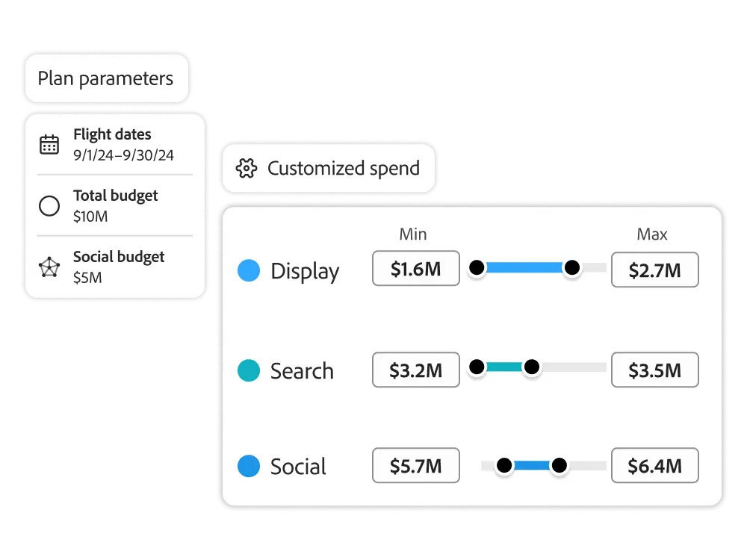Screen dimensions: 747x560
Task: Click the Customized spend button label
Action: pyautogui.click(x=344, y=169)
